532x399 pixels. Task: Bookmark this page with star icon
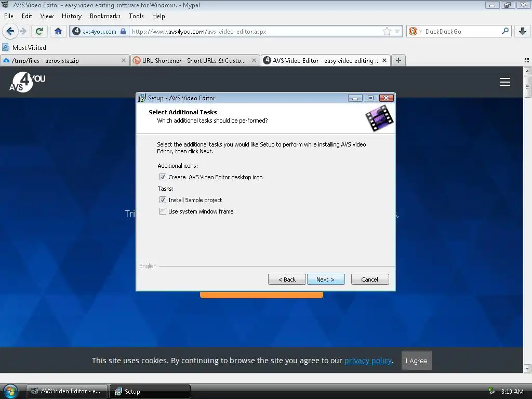(x=387, y=32)
